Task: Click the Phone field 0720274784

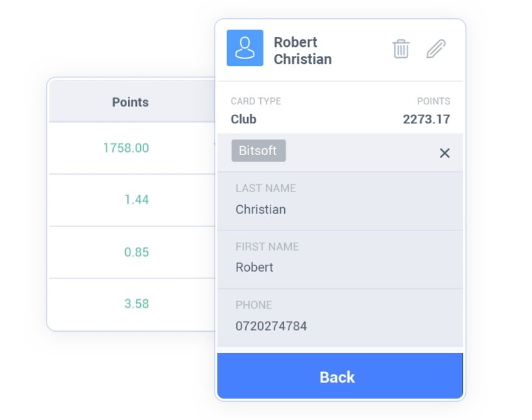Action: click(340, 318)
